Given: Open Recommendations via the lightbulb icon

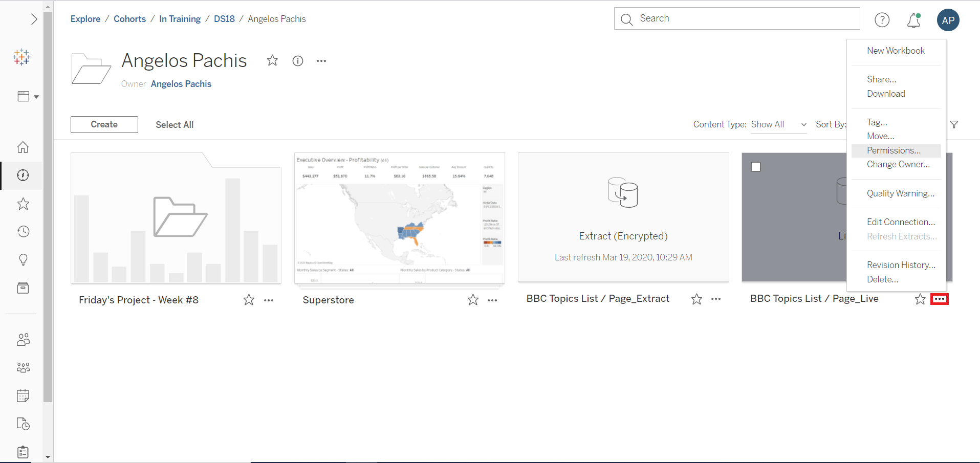Looking at the screenshot, I should click(23, 260).
